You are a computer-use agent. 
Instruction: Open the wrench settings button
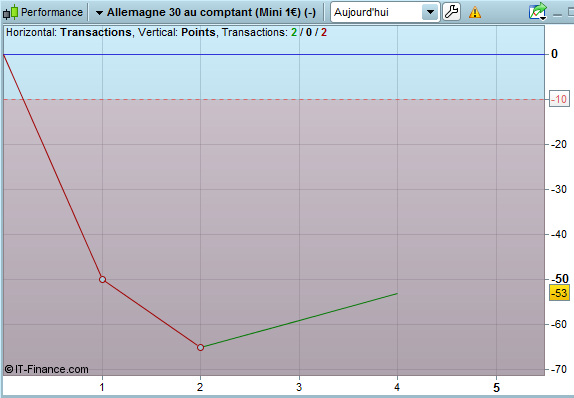[451, 12]
